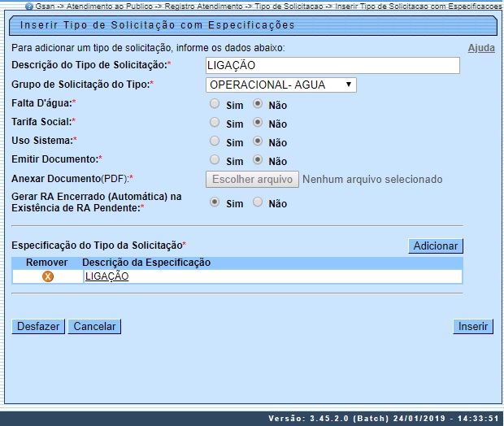Select Sim for Falta D'água
This screenshot has width=504, height=426.
[215, 104]
